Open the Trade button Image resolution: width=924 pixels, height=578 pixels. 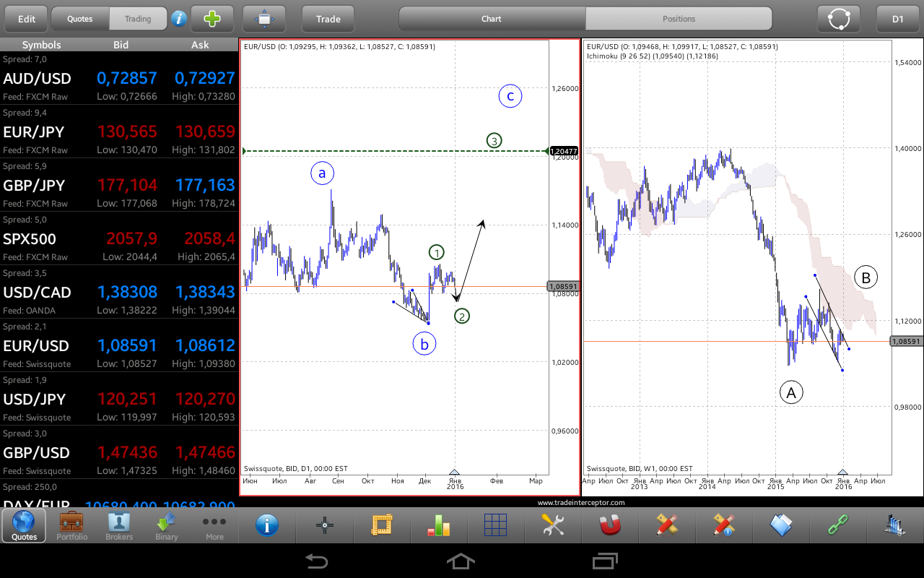[328, 19]
